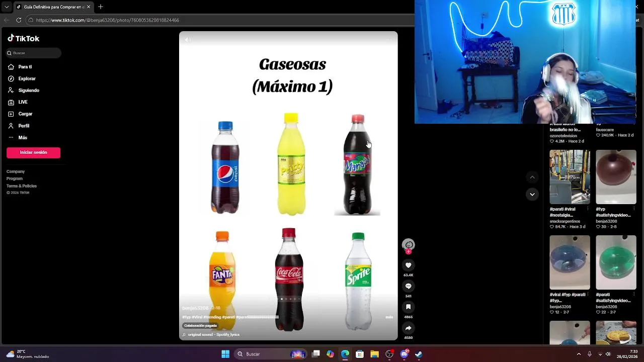Go to the Siguiendo feed
The height and width of the screenshot is (362, 644).
click(x=24, y=90)
